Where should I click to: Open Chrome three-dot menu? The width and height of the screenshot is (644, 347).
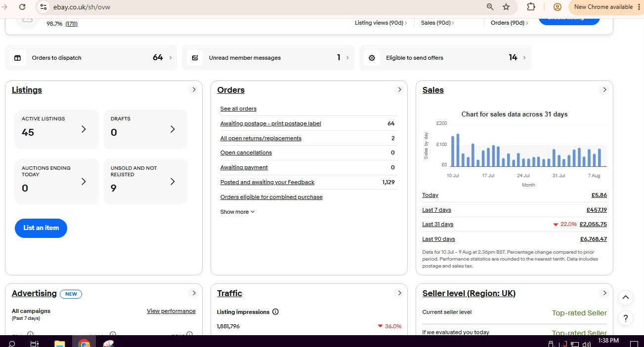click(639, 7)
